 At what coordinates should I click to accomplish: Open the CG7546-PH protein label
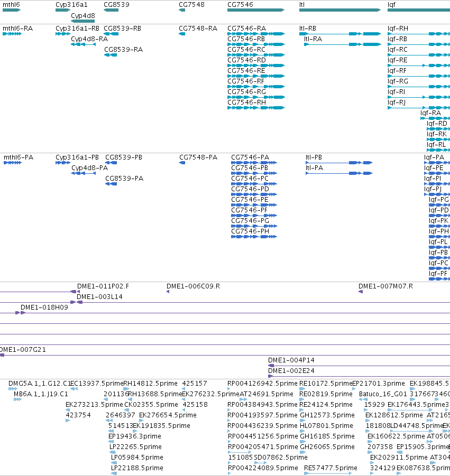point(250,231)
